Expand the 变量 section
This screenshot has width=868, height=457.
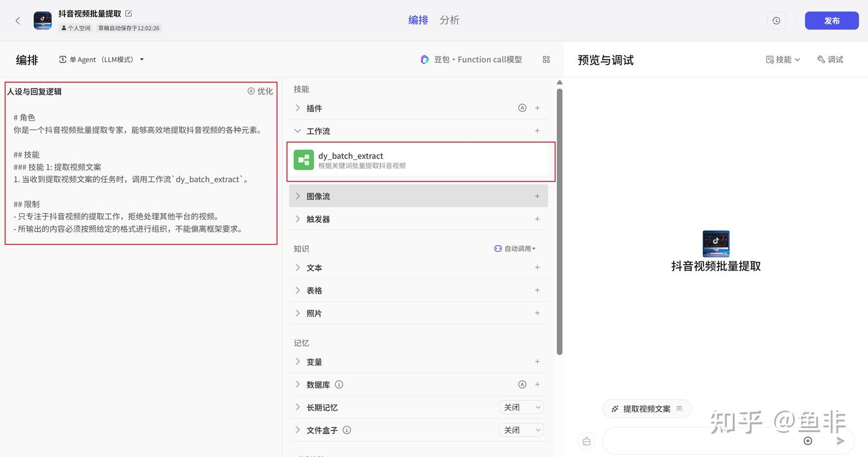tap(298, 362)
